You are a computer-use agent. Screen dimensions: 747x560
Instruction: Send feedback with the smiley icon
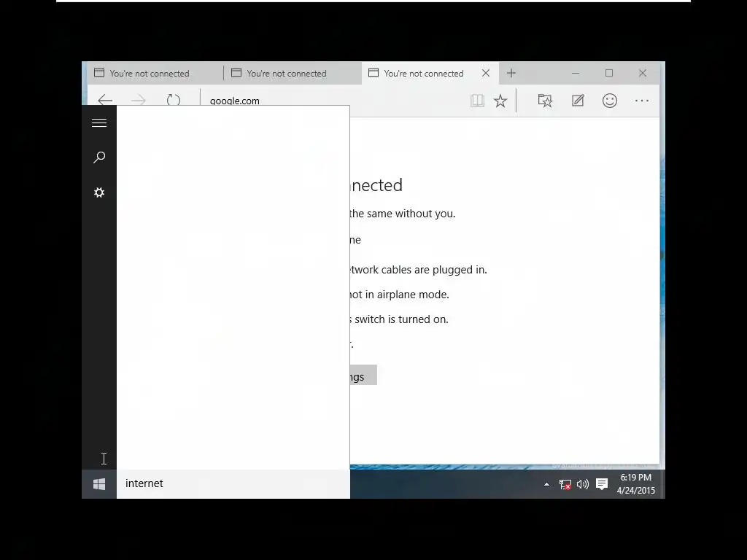[610, 101]
